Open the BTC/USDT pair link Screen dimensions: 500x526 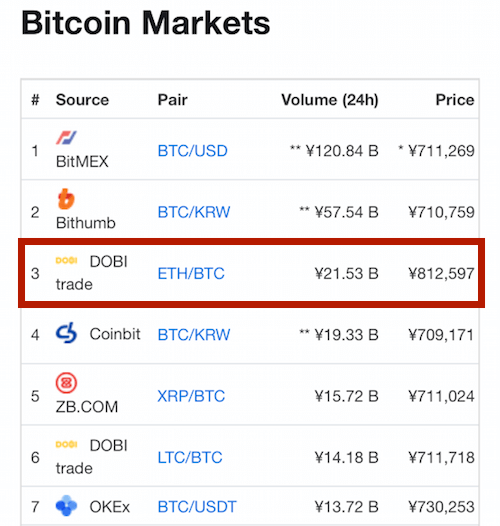coord(197,507)
